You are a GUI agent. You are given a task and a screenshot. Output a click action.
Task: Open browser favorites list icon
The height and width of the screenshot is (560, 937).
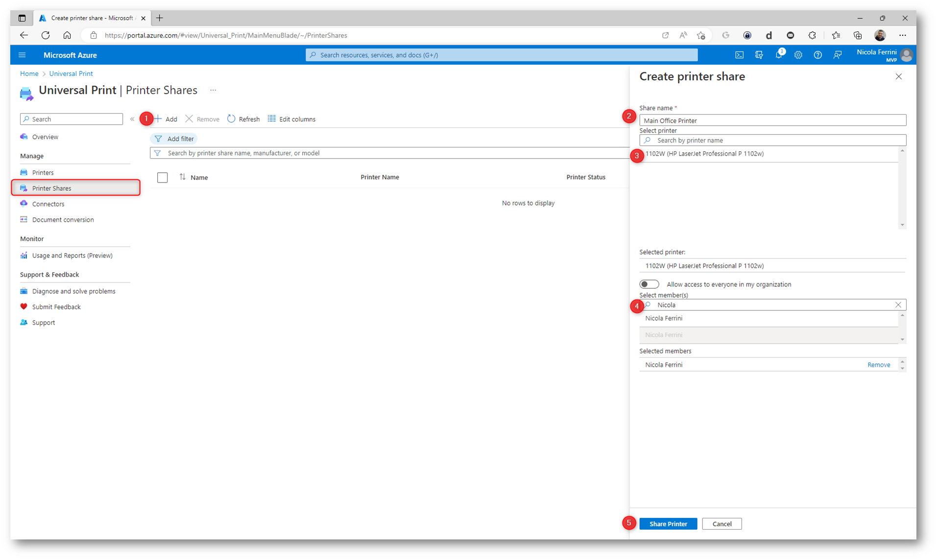click(836, 35)
